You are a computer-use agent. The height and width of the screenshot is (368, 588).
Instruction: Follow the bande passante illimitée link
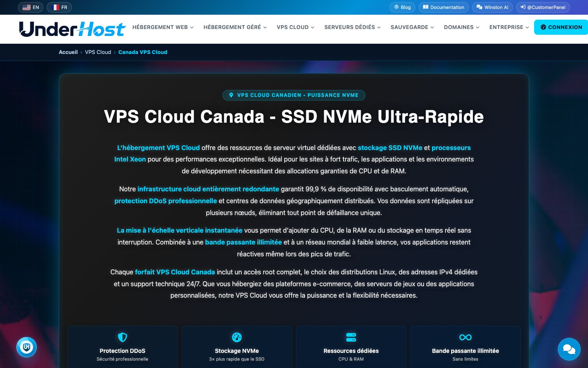(243, 242)
